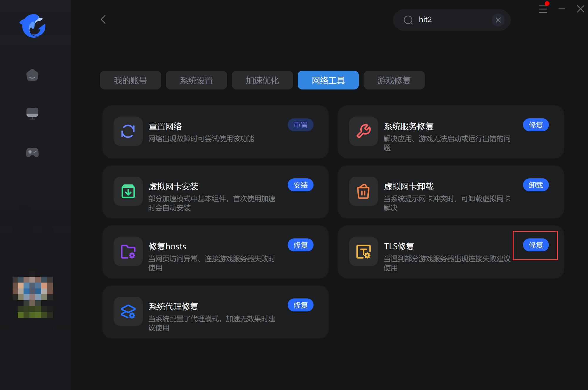Select the gamepad icon in the sidebar
This screenshot has height=390, width=588.
coord(32,152)
